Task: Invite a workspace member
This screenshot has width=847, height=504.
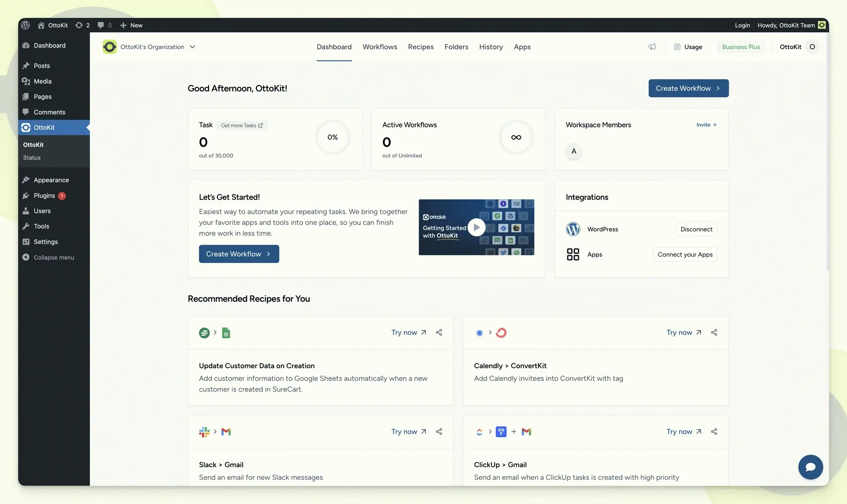Action: click(707, 125)
